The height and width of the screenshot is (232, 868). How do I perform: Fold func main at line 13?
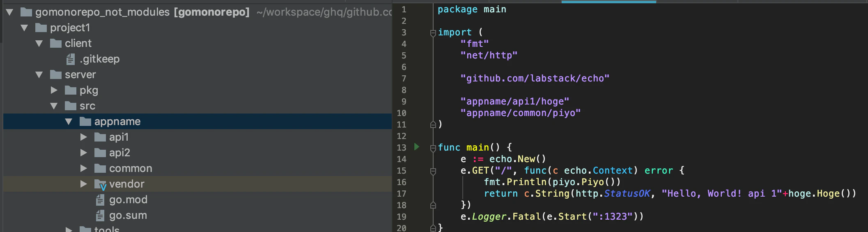click(433, 148)
